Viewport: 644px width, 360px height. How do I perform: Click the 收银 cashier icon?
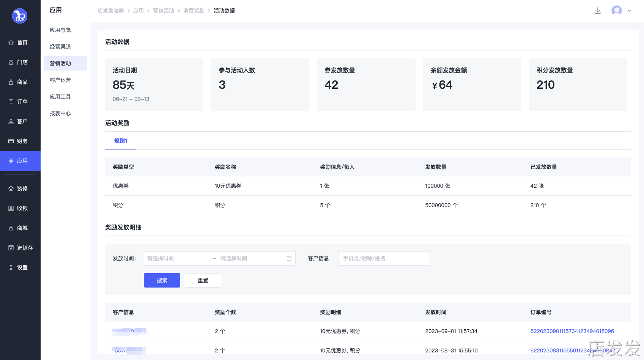coord(11,208)
